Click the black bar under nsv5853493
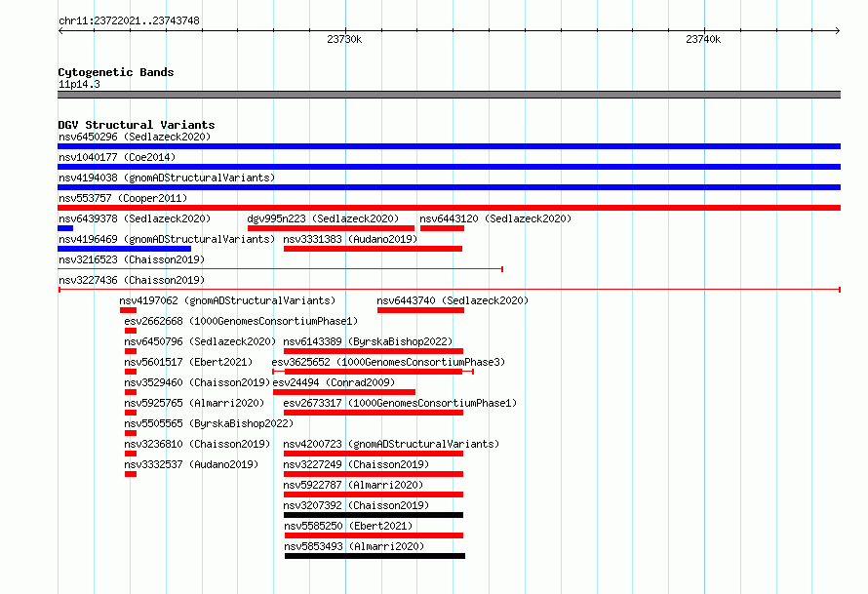Image resolution: width=868 pixels, height=594 pixels. (375, 556)
